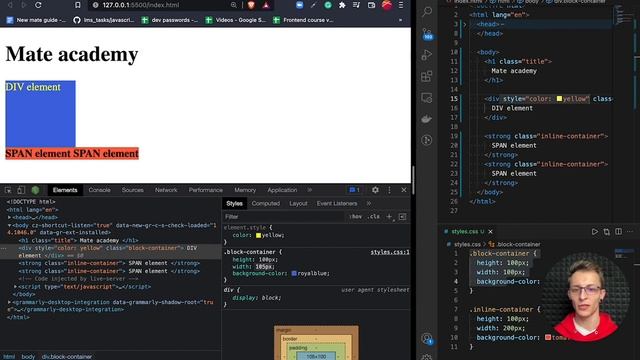
Task: Open the Network tab
Action: (x=166, y=190)
